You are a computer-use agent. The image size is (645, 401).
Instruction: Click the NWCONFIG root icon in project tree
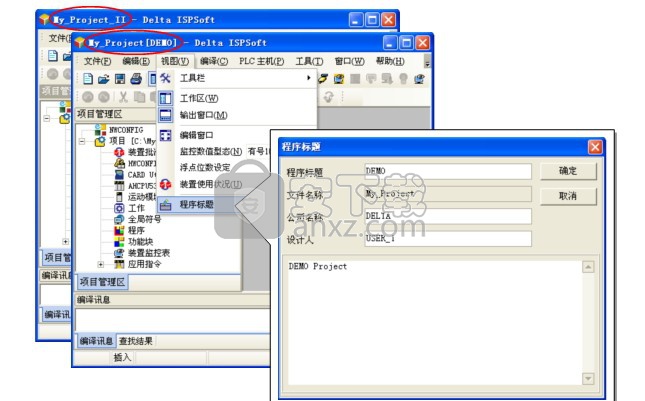100,130
